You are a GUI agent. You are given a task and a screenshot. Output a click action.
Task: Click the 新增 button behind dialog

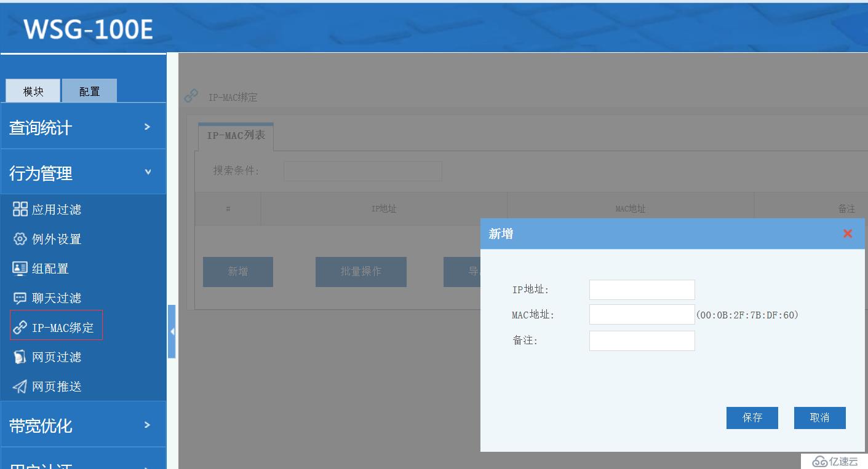pyautogui.click(x=238, y=272)
